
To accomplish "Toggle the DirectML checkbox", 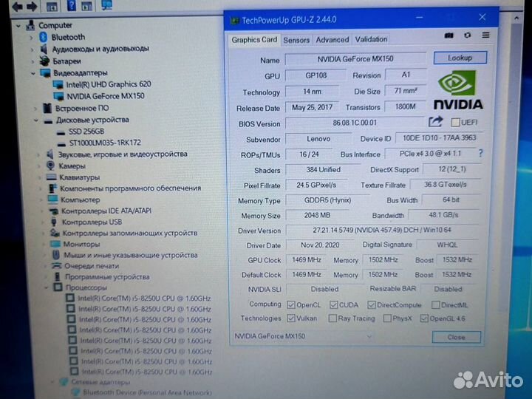I will 436,304.
